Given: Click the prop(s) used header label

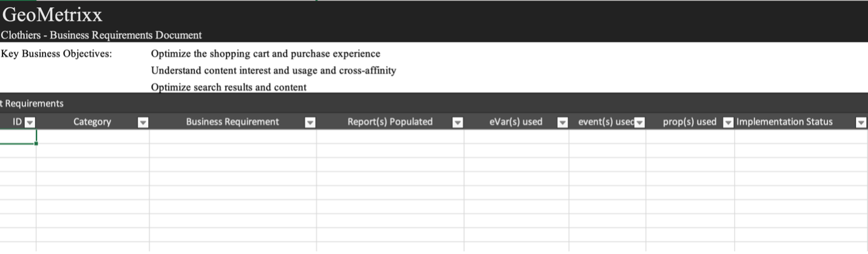Looking at the screenshot, I should 690,122.
